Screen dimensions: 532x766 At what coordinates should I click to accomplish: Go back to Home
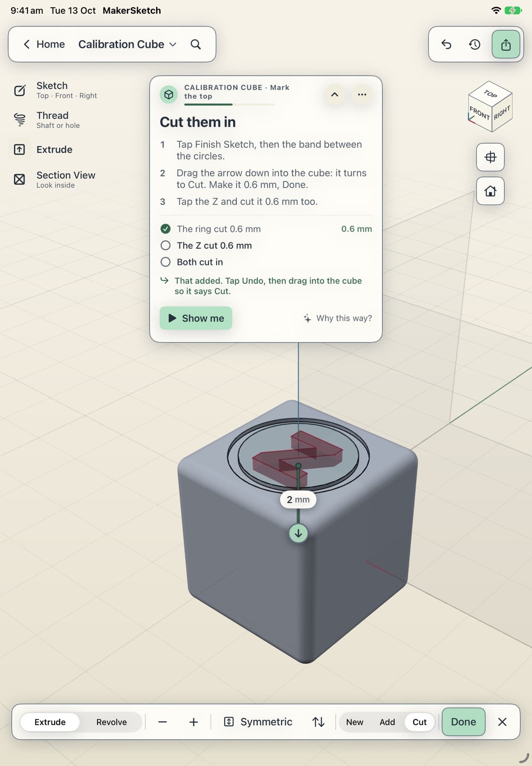pyautogui.click(x=44, y=44)
